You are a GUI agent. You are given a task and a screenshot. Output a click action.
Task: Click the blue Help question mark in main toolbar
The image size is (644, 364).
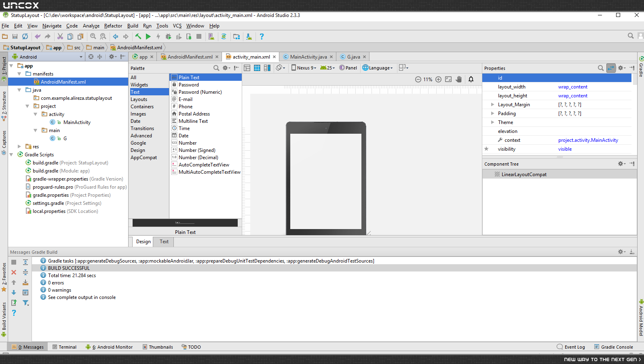coord(262,36)
